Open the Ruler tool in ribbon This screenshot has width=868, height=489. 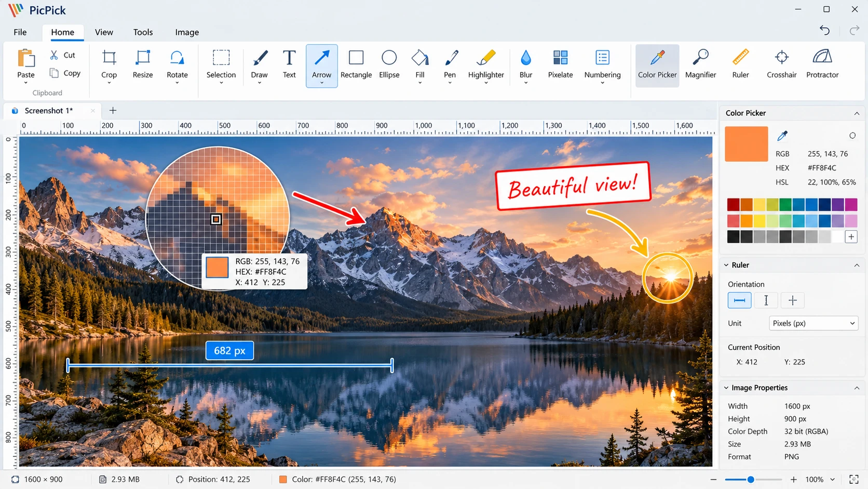740,65
